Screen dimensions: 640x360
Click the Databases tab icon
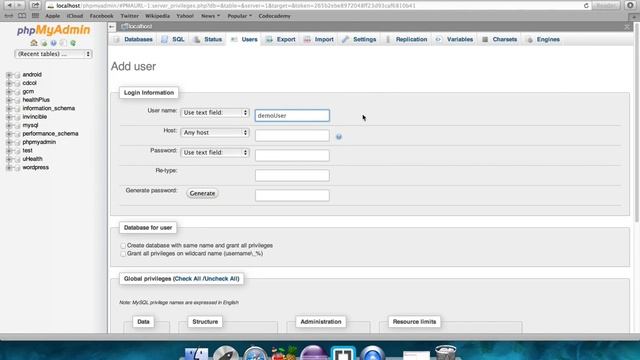point(117,40)
